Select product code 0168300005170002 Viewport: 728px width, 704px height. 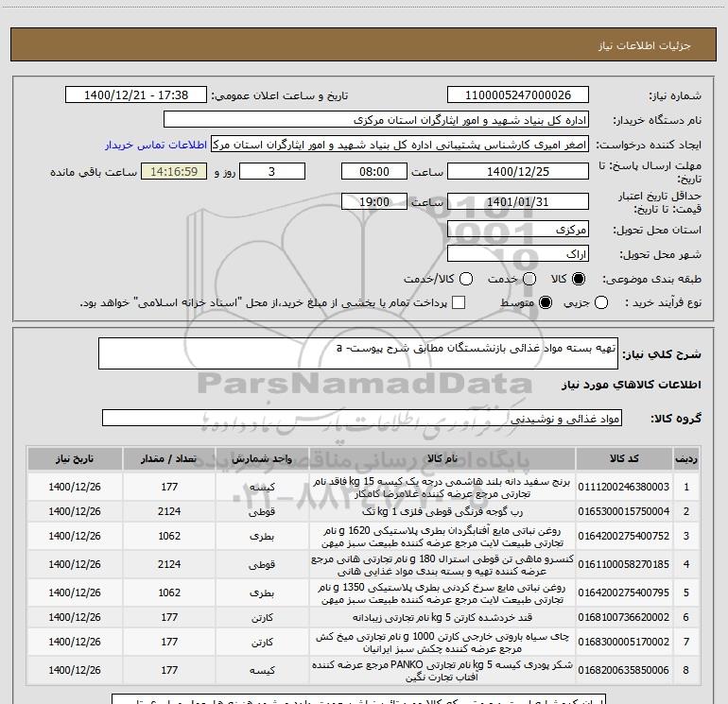pyautogui.click(x=624, y=642)
